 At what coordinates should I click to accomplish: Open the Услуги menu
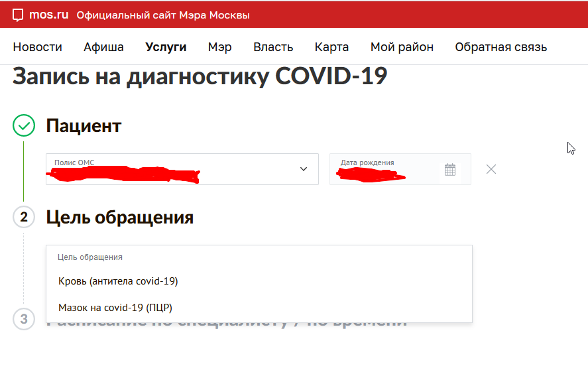pyautogui.click(x=166, y=47)
